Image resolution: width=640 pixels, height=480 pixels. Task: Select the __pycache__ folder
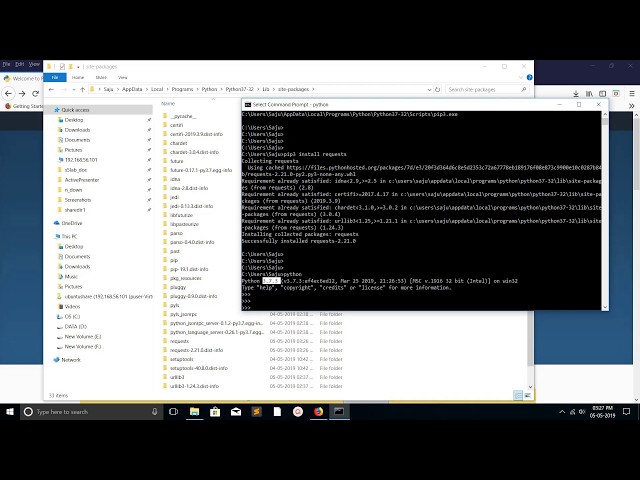(183, 116)
